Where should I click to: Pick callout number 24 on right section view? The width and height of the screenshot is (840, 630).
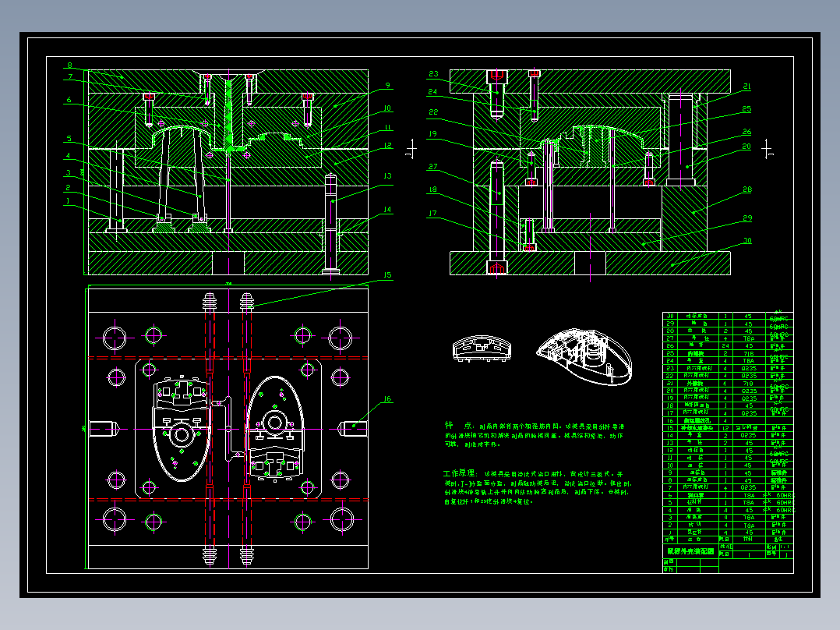(x=432, y=92)
